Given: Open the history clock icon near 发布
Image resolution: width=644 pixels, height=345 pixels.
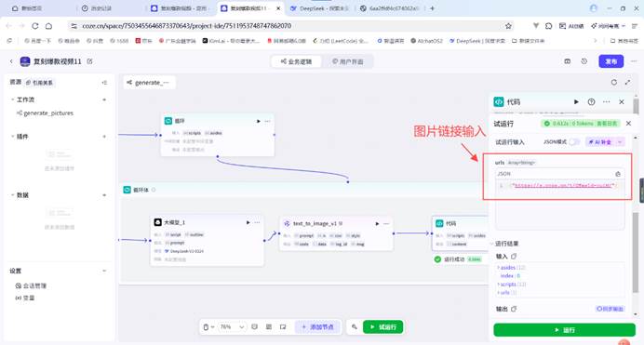Looking at the screenshot, I should click(584, 61).
